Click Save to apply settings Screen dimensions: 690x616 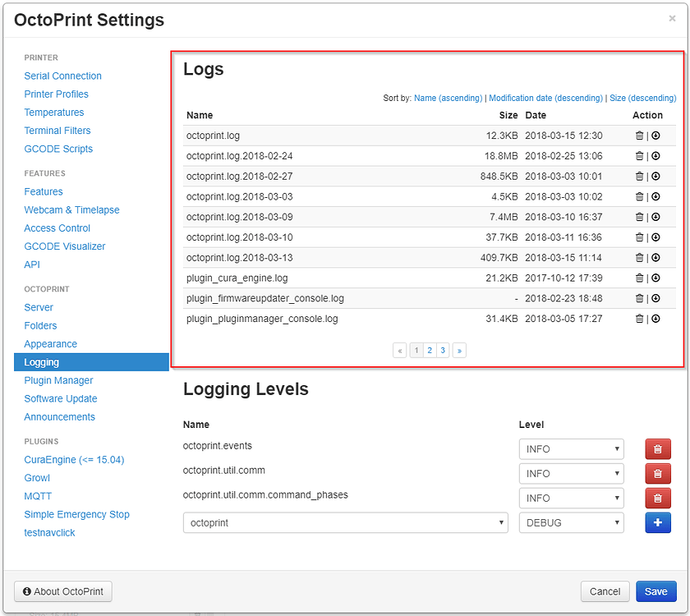coord(655,591)
